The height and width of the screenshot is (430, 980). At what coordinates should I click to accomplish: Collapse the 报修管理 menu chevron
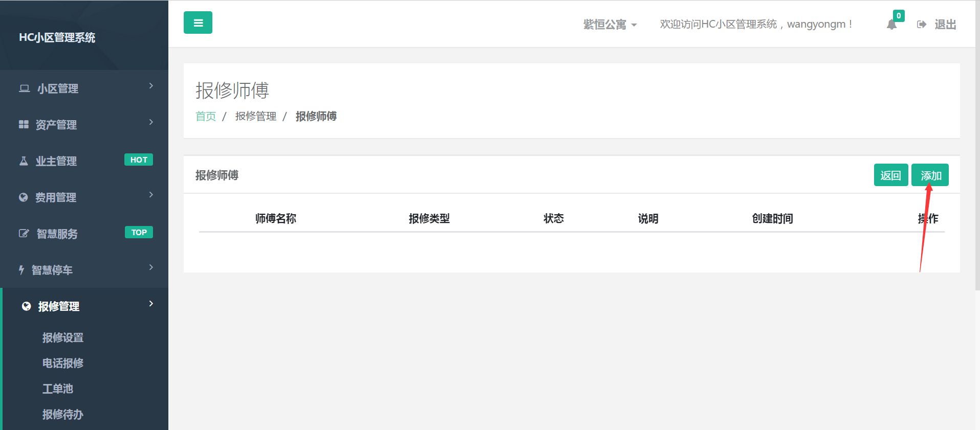point(151,304)
